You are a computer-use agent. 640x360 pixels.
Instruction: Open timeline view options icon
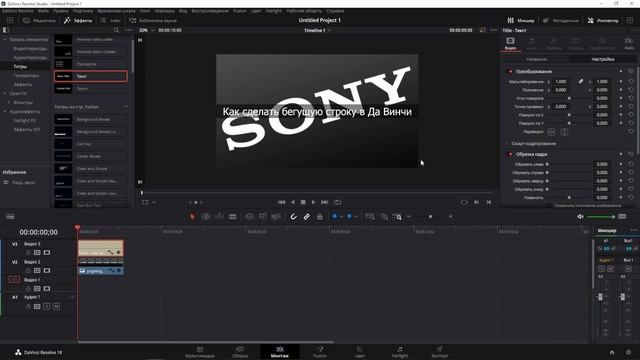[x=10, y=216]
